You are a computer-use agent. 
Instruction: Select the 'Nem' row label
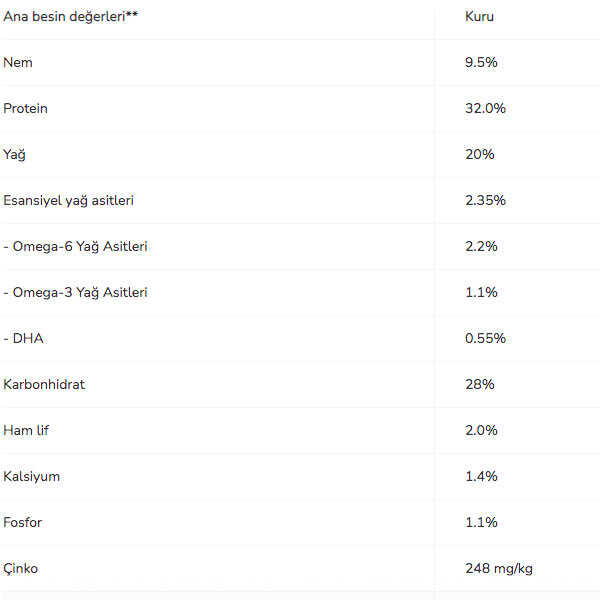pyautogui.click(x=18, y=62)
